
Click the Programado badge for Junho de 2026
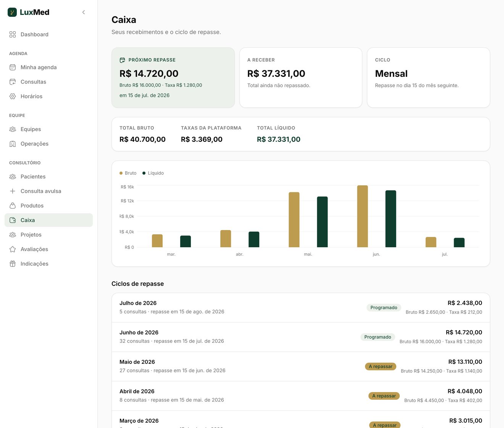[378, 337]
